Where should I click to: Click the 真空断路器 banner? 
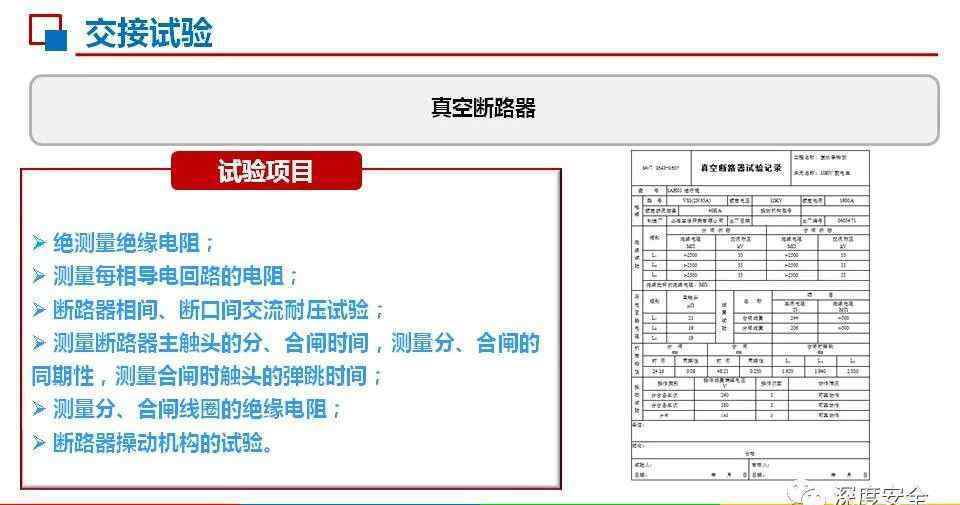(483, 109)
